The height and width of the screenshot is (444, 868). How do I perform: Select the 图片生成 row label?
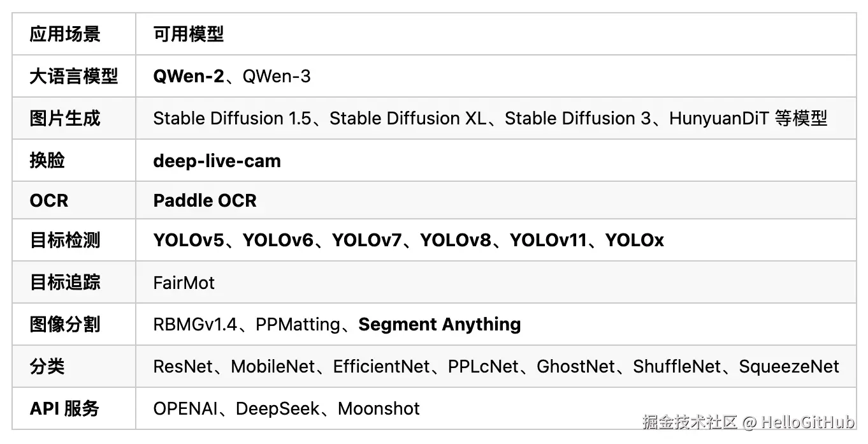[65, 119]
